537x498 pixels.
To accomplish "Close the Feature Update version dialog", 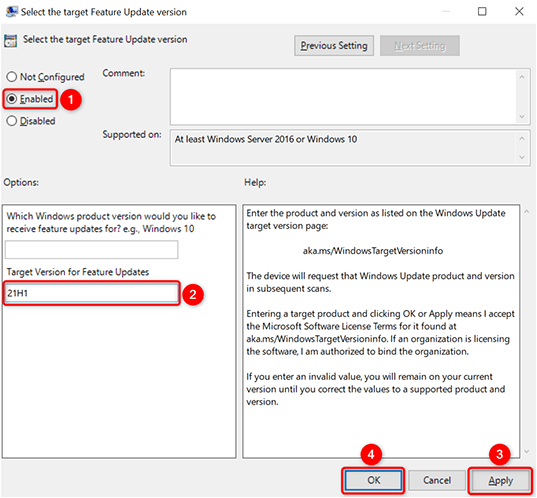I will click(519, 12).
